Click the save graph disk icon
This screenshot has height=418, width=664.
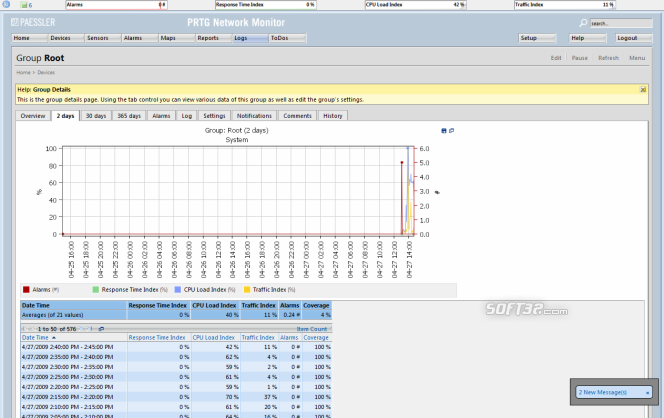click(x=444, y=130)
